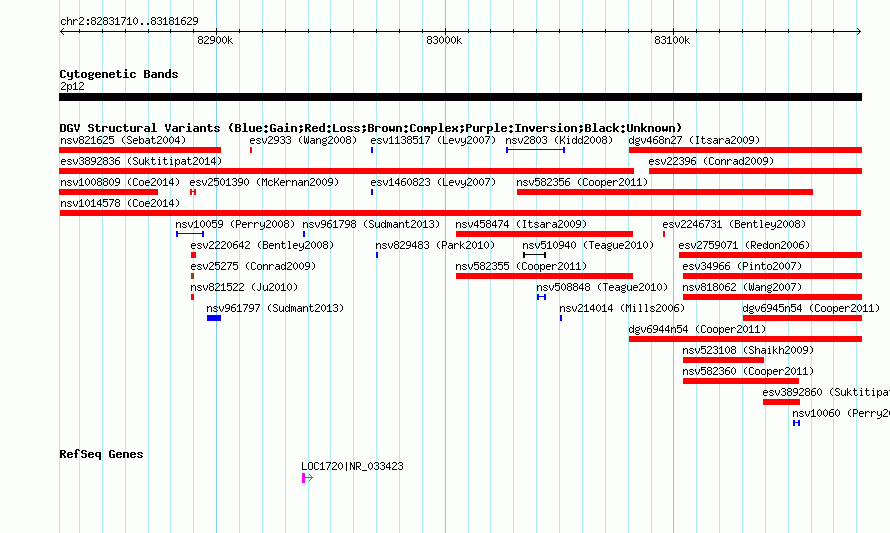Open esv2246731 (Bentley2008) label

click(x=734, y=224)
